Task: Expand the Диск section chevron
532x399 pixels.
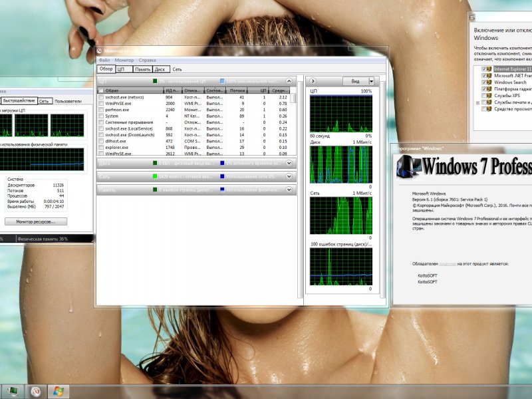Action: [289, 163]
